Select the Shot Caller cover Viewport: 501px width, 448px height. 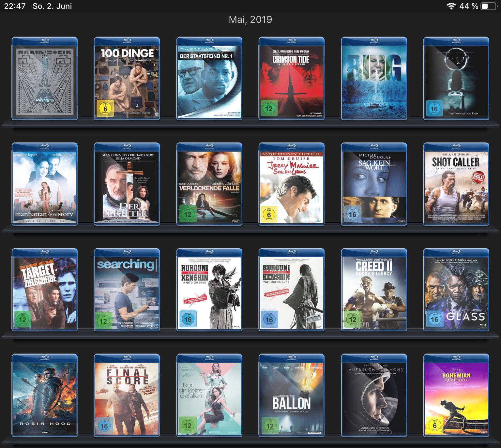456,184
